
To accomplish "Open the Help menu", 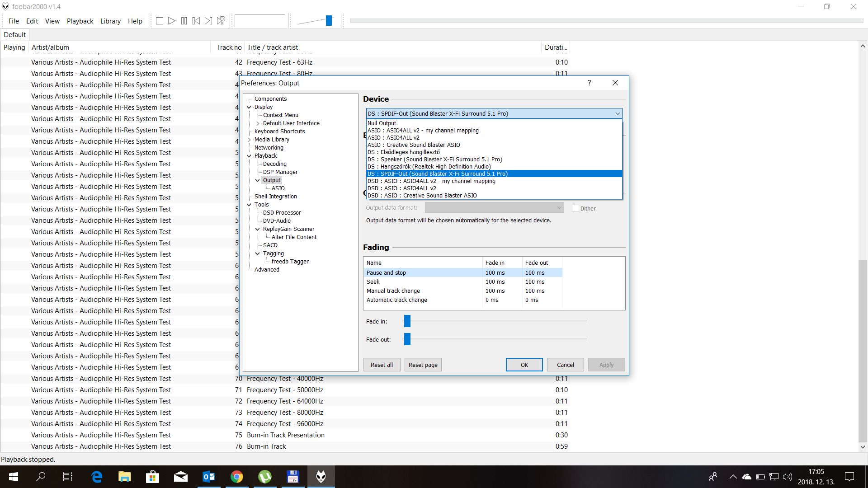I will (135, 21).
